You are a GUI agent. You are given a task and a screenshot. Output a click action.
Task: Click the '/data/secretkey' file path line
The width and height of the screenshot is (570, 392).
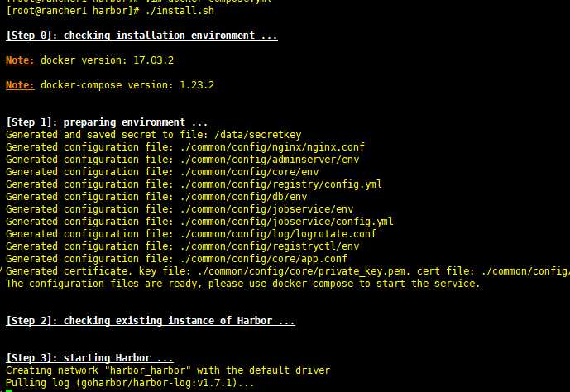(154, 135)
